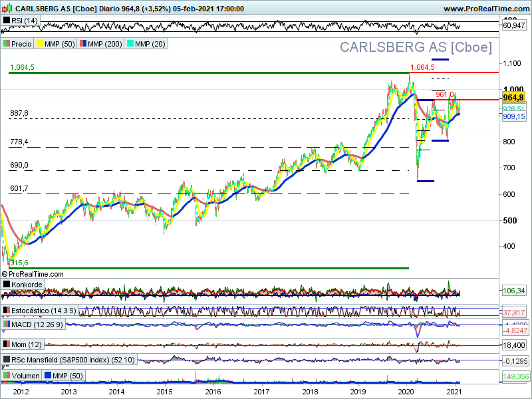
Task: Click the 909,15 moving average value
Action: (513, 116)
